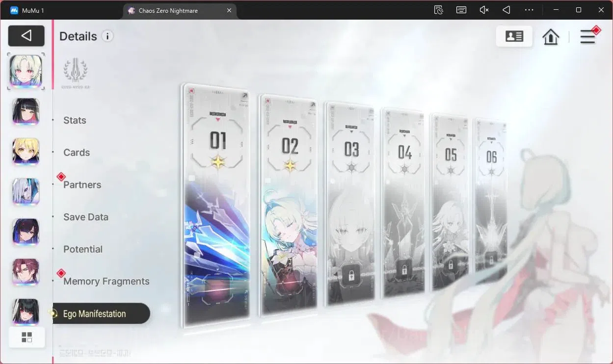Select locked Ego Manifestation card 04

[403, 202]
